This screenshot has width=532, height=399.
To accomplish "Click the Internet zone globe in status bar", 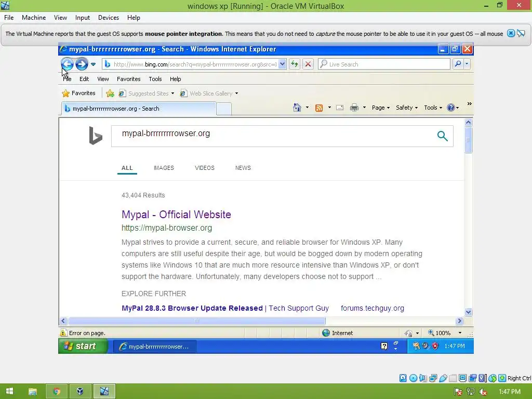I will pyautogui.click(x=326, y=333).
